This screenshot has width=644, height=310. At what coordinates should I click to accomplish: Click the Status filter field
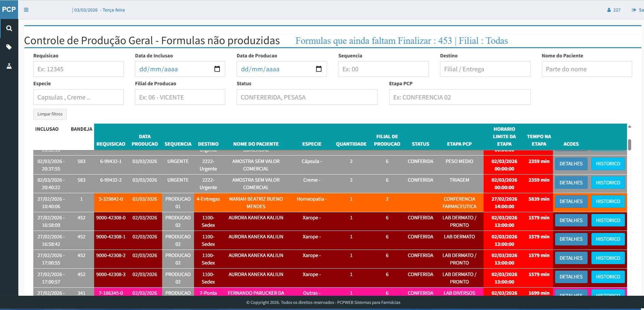[x=307, y=97]
